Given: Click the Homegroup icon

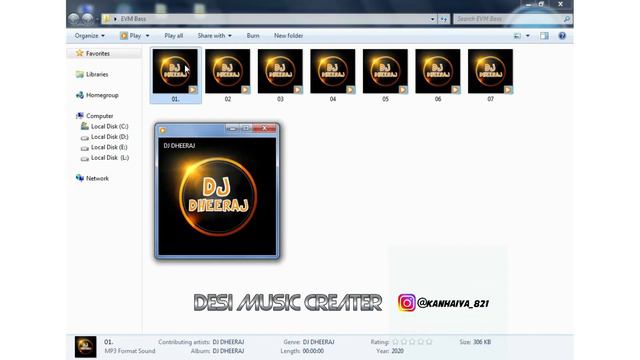Looking at the screenshot, I should (x=80, y=95).
